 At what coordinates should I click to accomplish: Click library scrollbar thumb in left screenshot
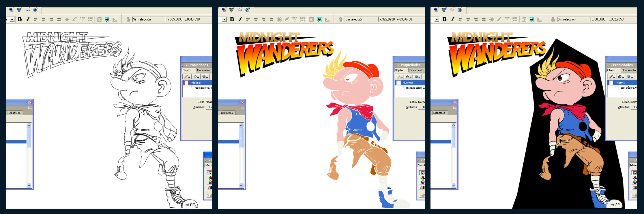(29, 138)
